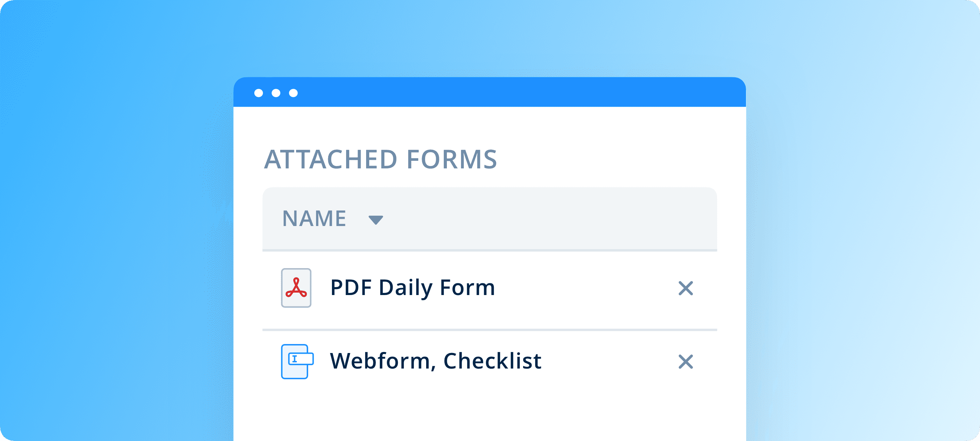980x441 pixels.
Task: Toggle the sort arrow beside NAME
Action: [375, 219]
